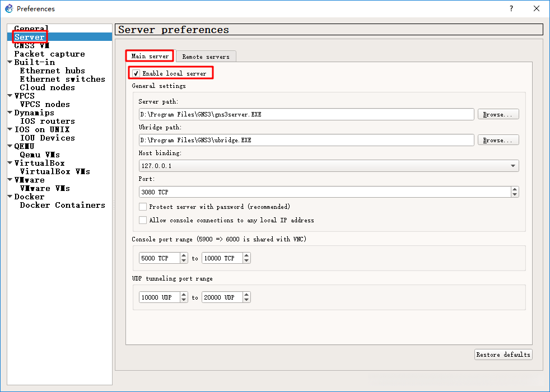Image resolution: width=550 pixels, height=392 pixels.
Task: Decrease UDP end port 20000 UDP
Action: (246, 300)
